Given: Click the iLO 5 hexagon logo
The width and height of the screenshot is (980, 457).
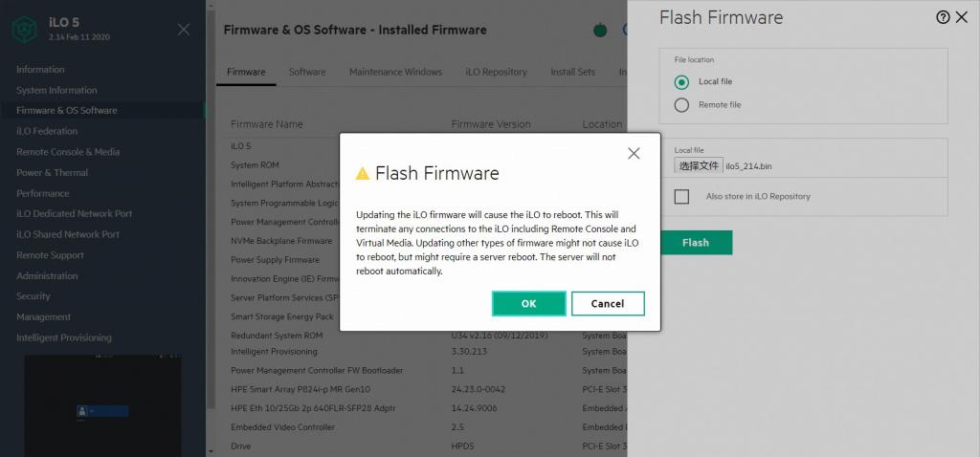Looking at the screenshot, I should tap(24, 30).
